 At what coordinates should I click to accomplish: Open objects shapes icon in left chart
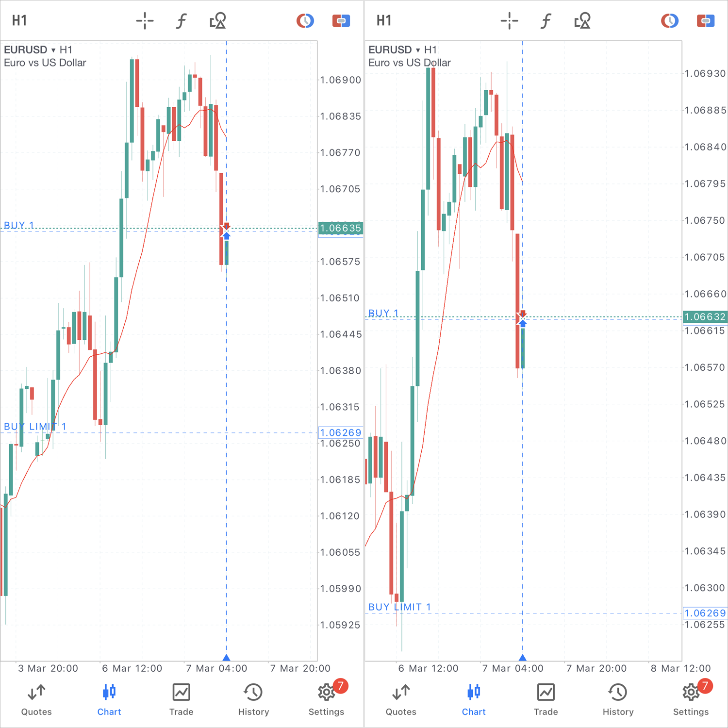pos(217,21)
